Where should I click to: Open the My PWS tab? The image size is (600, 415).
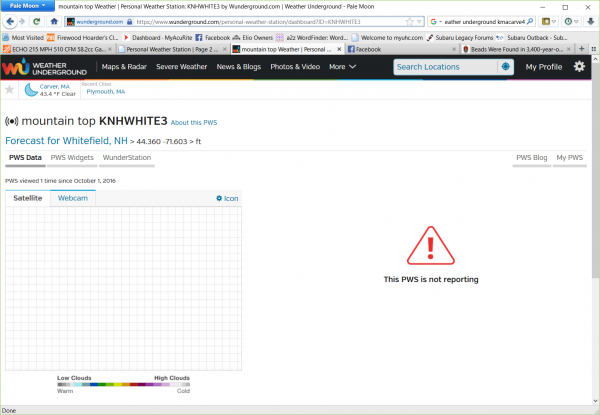[569, 158]
